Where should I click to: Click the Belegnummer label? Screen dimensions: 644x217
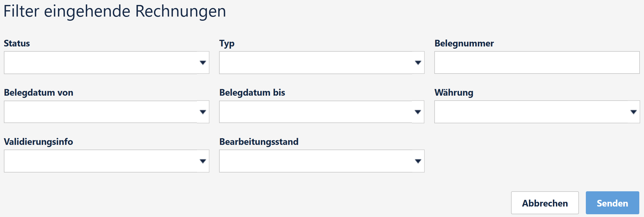click(x=464, y=43)
